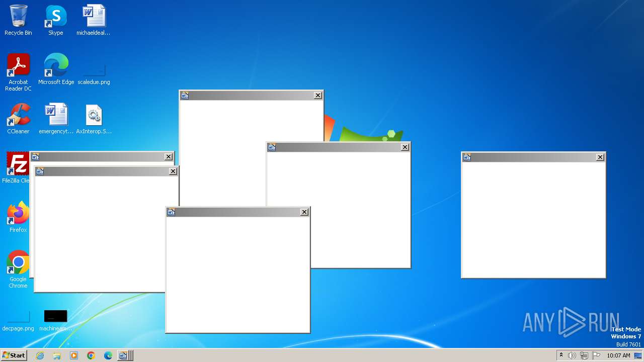Launch Microsoft Edge desktop shortcut
This screenshot has width=644, height=362.
click(56, 69)
